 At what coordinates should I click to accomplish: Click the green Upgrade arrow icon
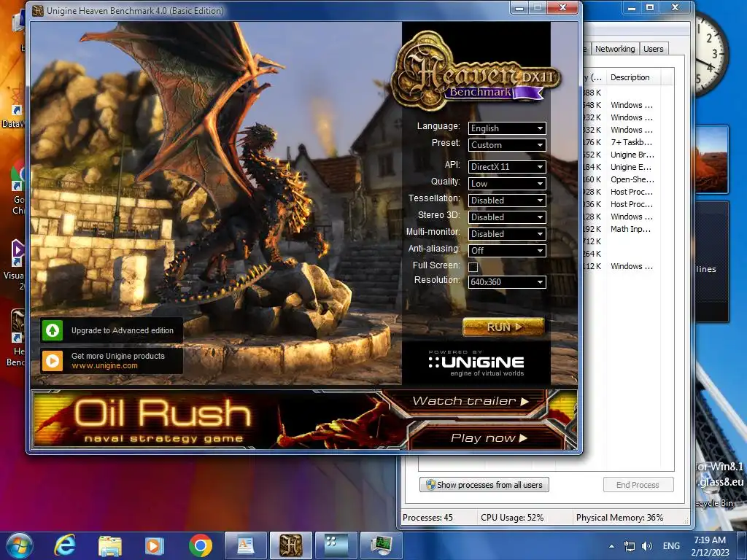pyautogui.click(x=53, y=330)
